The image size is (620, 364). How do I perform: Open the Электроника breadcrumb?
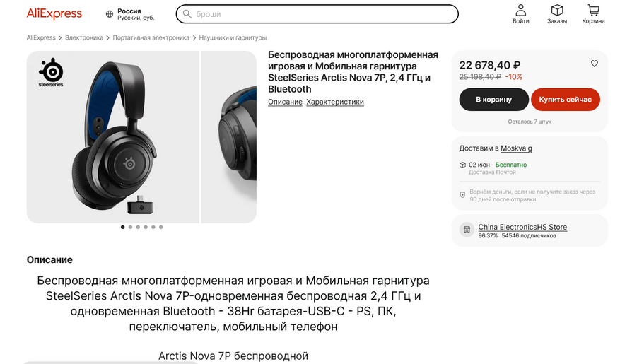pos(84,37)
